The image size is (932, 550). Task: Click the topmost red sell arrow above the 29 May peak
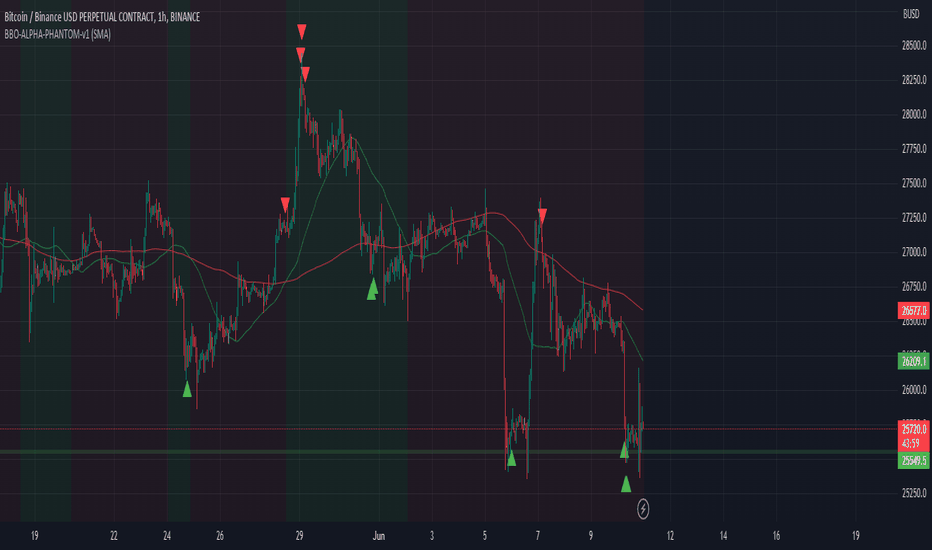pyautogui.click(x=302, y=32)
